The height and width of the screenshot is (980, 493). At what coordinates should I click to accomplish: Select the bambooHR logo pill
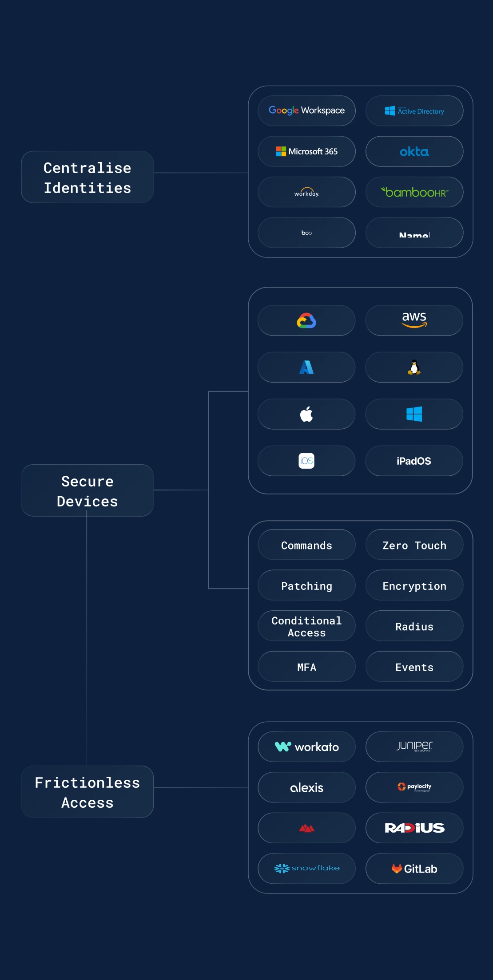coord(414,192)
